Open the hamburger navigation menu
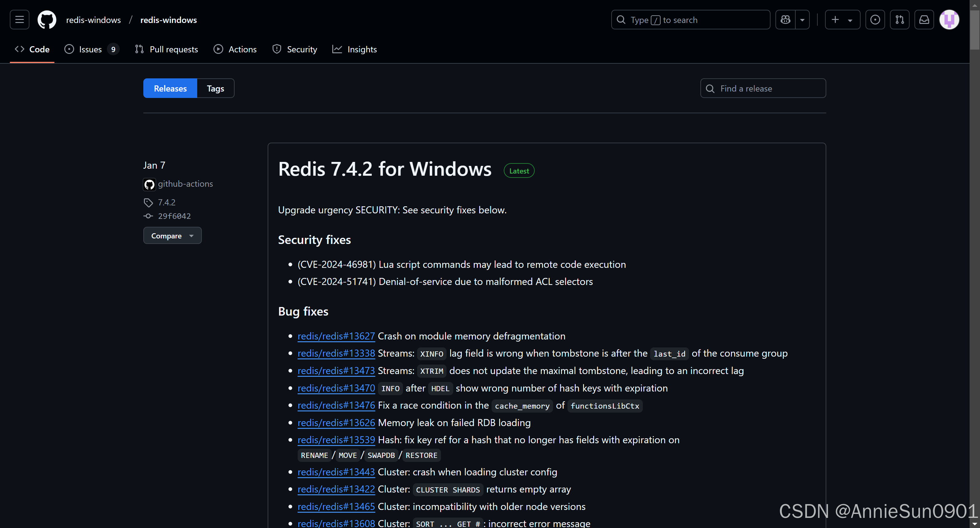This screenshot has width=980, height=528. click(19, 20)
